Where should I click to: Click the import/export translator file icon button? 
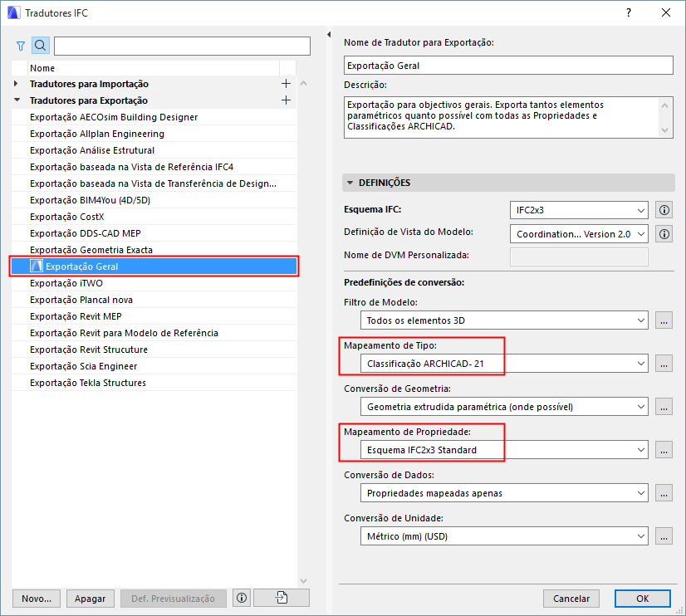point(282,598)
